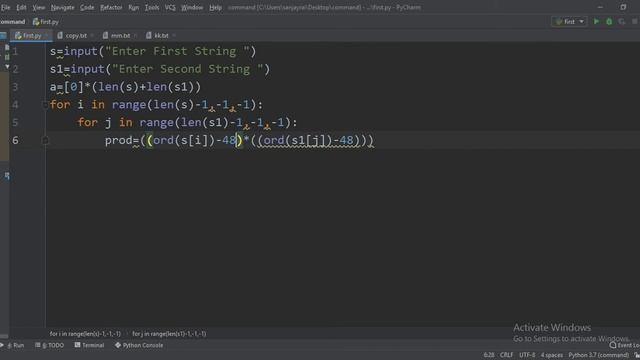Click the Project tool window icon in left stripe
This screenshot has height=360, width=640.
(x=3, y=36)
